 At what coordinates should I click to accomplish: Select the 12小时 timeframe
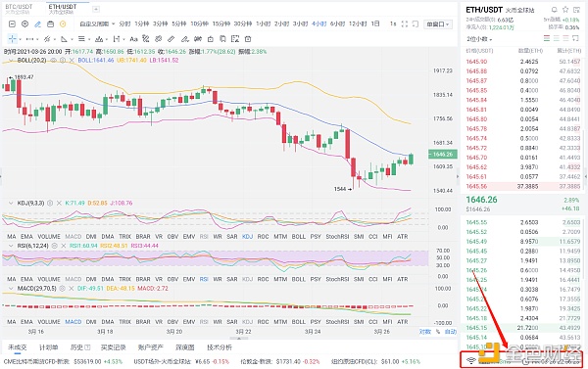[358, 23]
